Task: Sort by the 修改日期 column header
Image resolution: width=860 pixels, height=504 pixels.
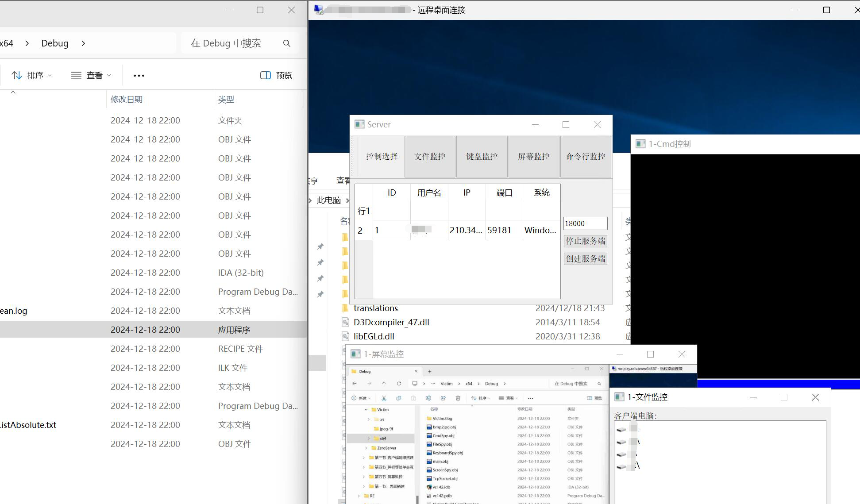Action: click(127, 100)
